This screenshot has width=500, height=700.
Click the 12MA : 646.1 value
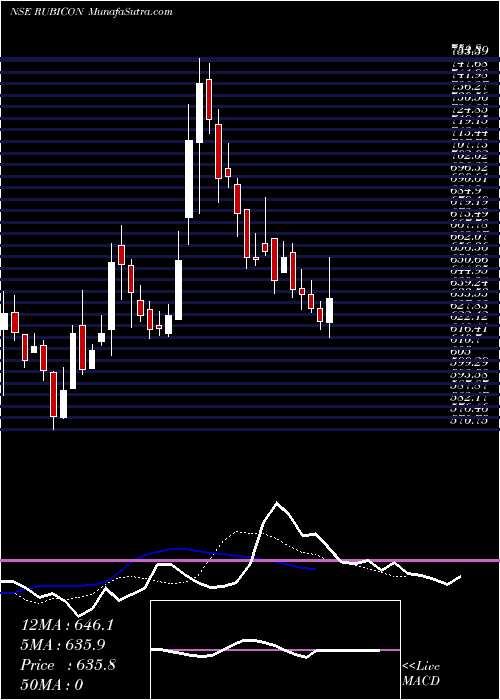pos(67,625)
